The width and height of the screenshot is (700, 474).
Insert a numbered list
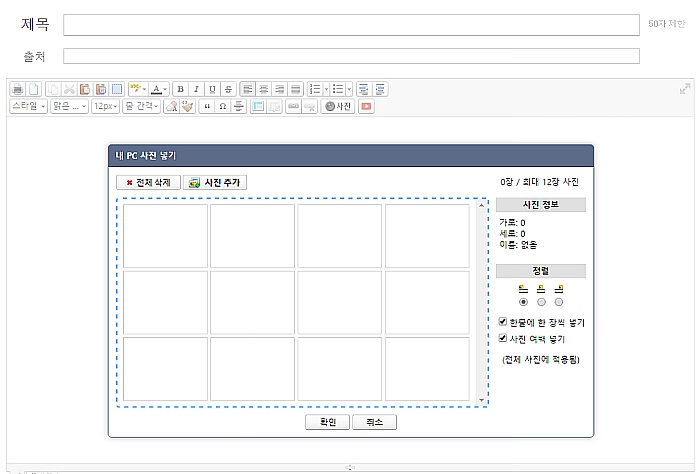(315, 89)
